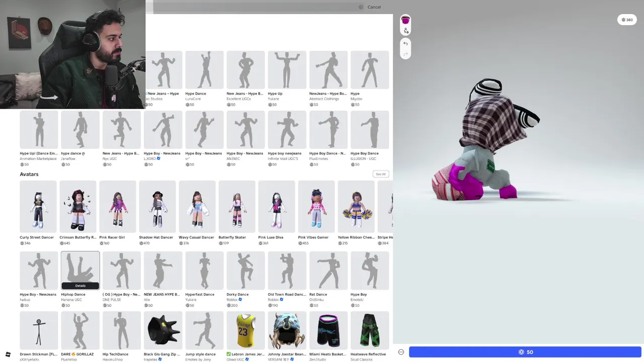
Task: Choose the Wavy Casual Dancer avatar
Action: (x=197, y=213)
